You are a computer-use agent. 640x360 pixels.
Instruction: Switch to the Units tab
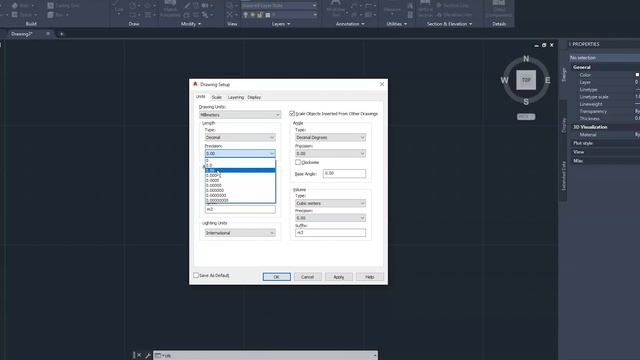pyautogui.click(x=200, y=97)
